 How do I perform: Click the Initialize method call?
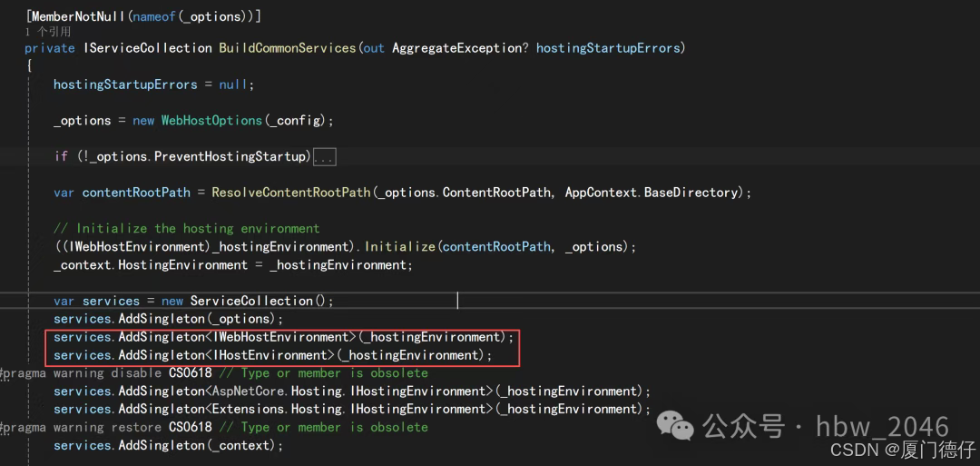pos(399,247)
